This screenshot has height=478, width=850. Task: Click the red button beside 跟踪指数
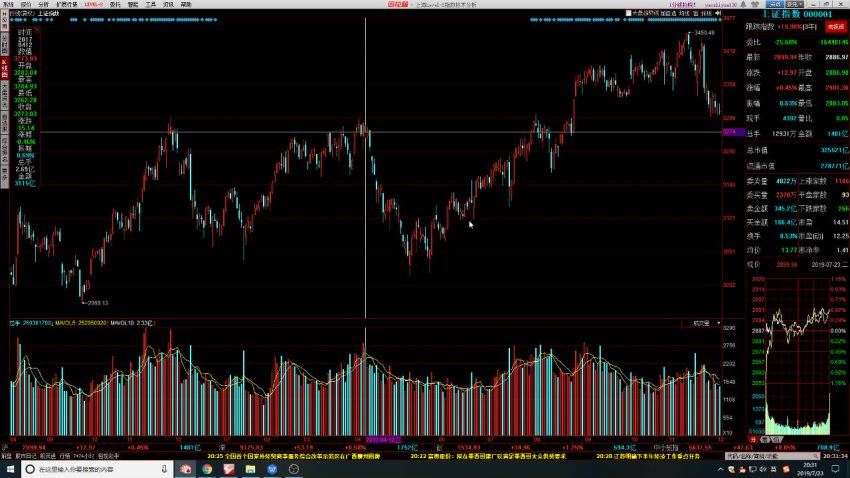click(x=835, y=27)
